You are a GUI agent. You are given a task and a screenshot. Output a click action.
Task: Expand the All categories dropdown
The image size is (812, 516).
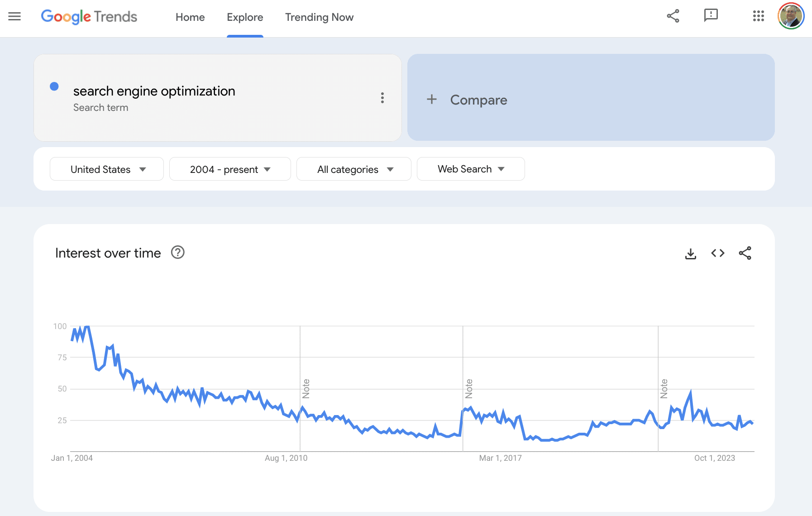354,169
